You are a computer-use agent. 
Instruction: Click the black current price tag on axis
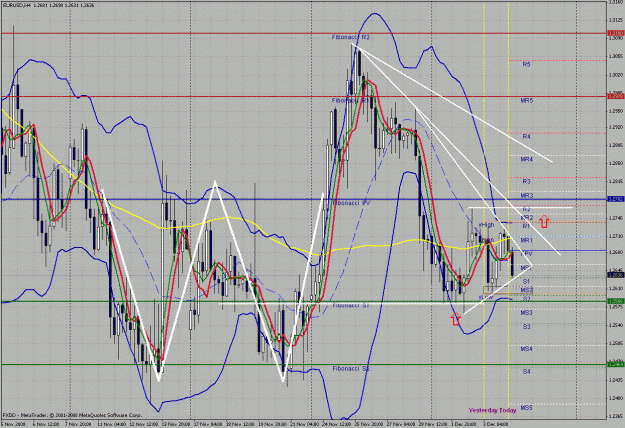(615, 275)
